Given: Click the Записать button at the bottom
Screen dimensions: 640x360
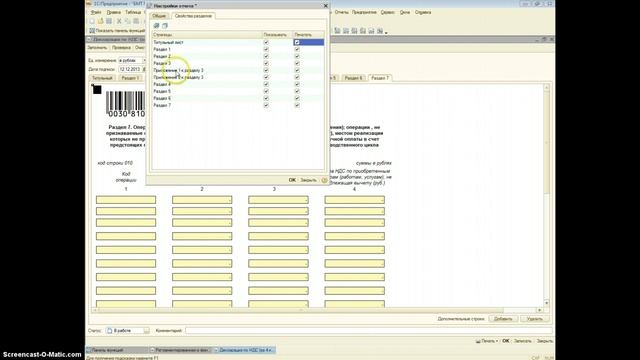Looking at the screenshot, I should [523, 341].
